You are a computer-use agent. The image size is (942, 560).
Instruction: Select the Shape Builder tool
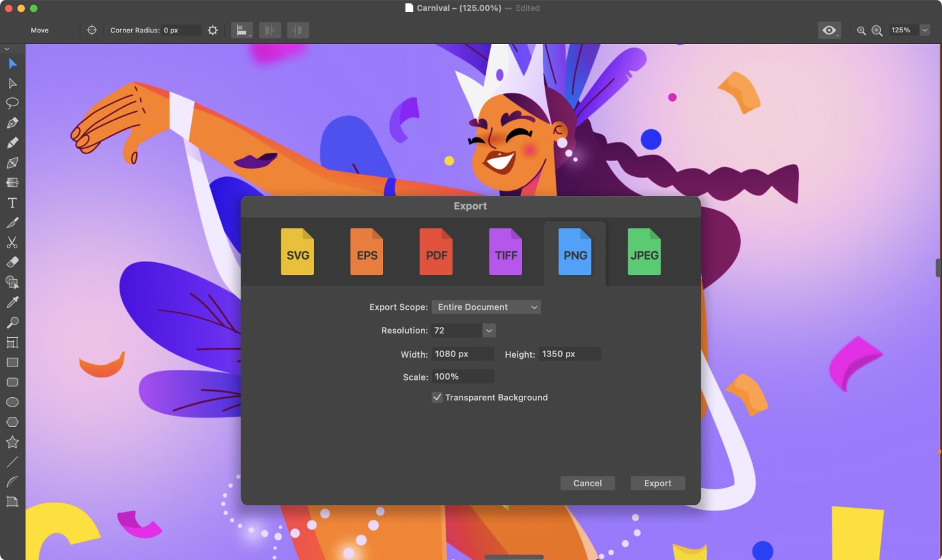click(12, 283)
